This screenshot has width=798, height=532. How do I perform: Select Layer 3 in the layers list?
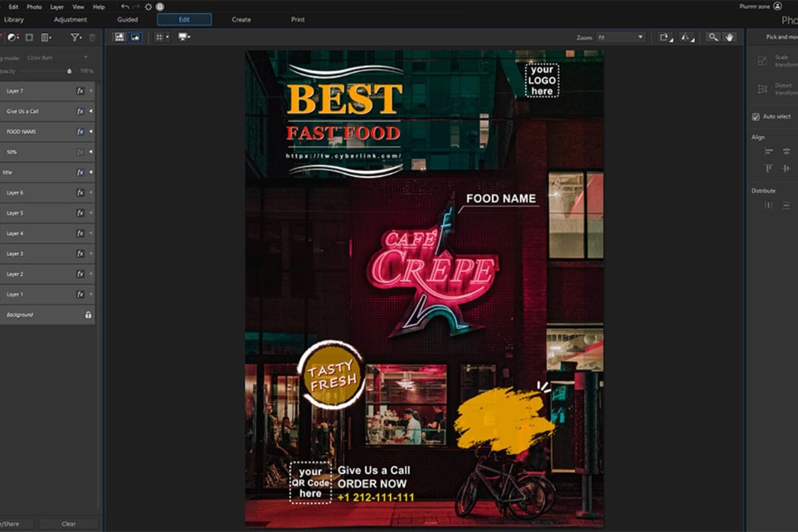pyautogui.click(x=40, y=253)
